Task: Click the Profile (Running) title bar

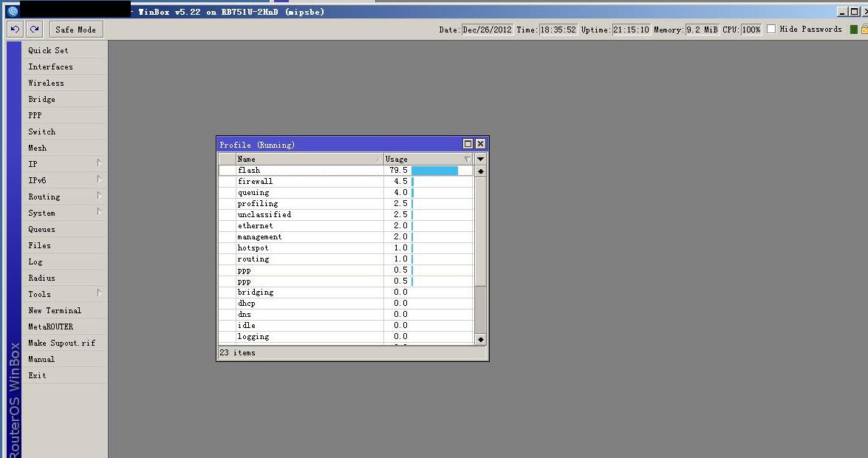Action: click(339, 144)
